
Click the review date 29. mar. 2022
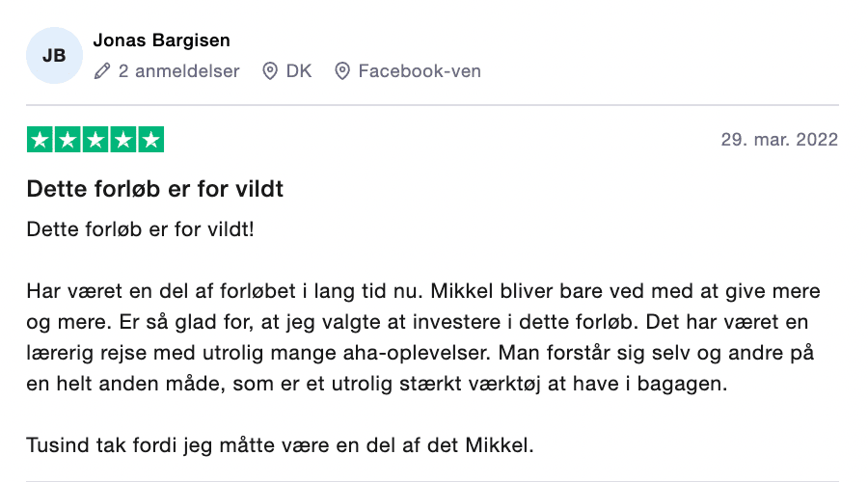coord(779,140)
